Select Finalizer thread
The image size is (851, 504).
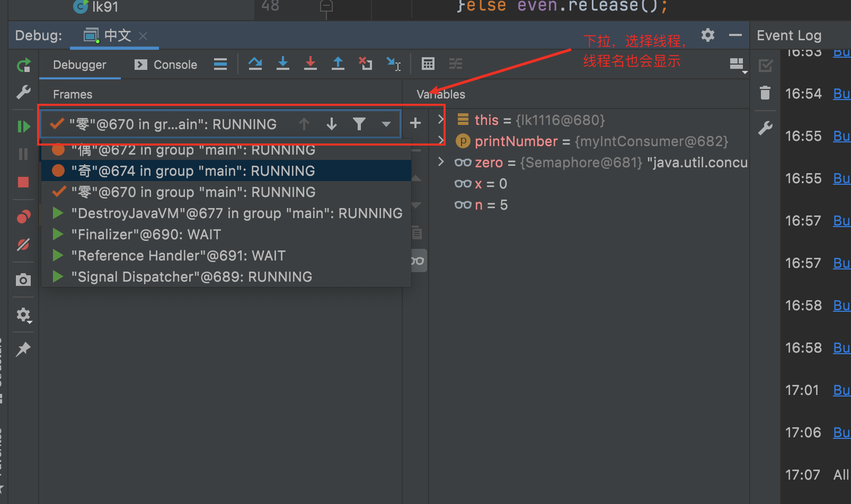226,235
